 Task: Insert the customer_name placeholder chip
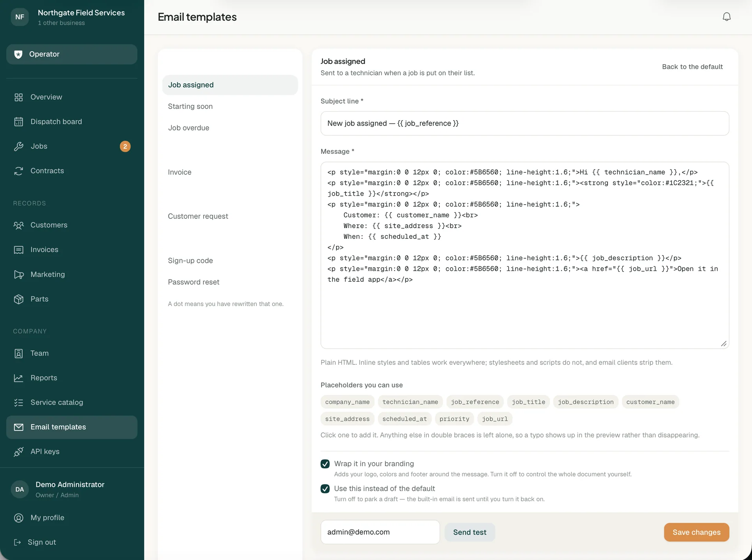(x=650, y=402)
